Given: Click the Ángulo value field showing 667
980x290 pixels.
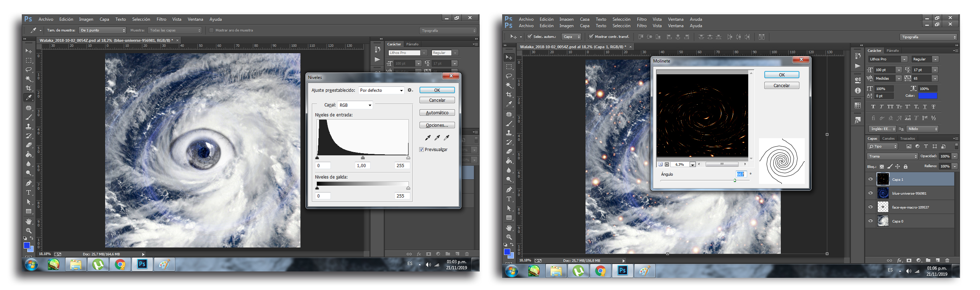Looking at the screenshot, I should [x=741, y=174].
